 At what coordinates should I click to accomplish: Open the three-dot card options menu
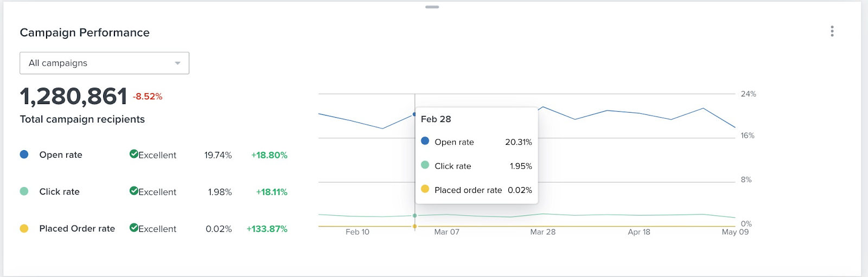[x=832, y=31]
